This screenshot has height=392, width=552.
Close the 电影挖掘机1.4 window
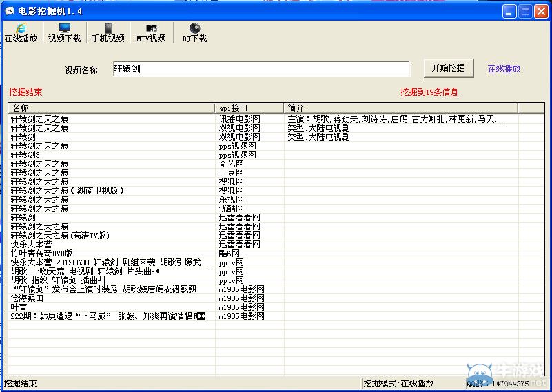click(542, 12)
